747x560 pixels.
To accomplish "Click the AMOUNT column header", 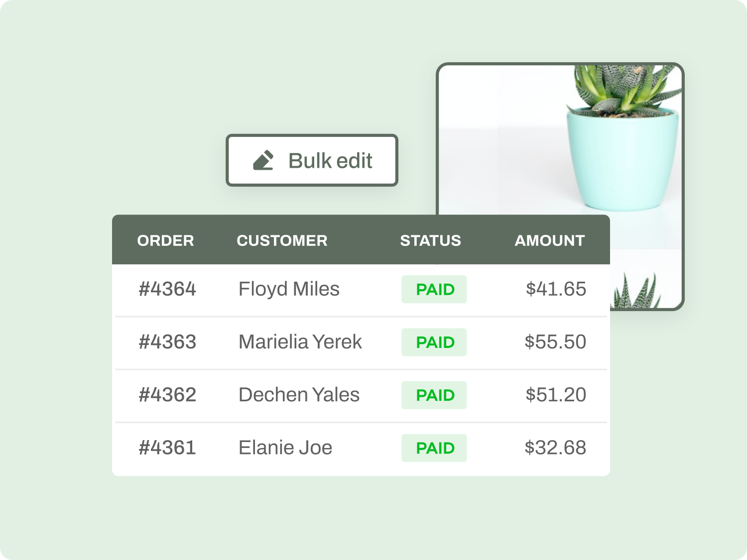I will tap(549, 240).
